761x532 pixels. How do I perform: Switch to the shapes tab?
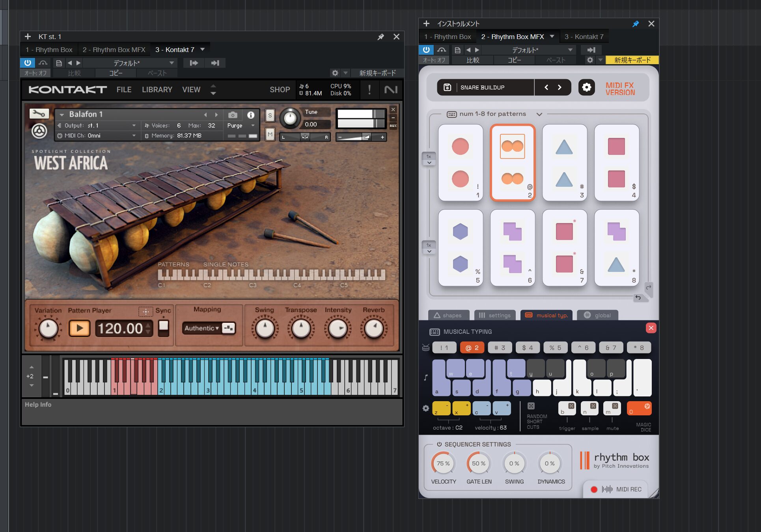click(448, 315)
